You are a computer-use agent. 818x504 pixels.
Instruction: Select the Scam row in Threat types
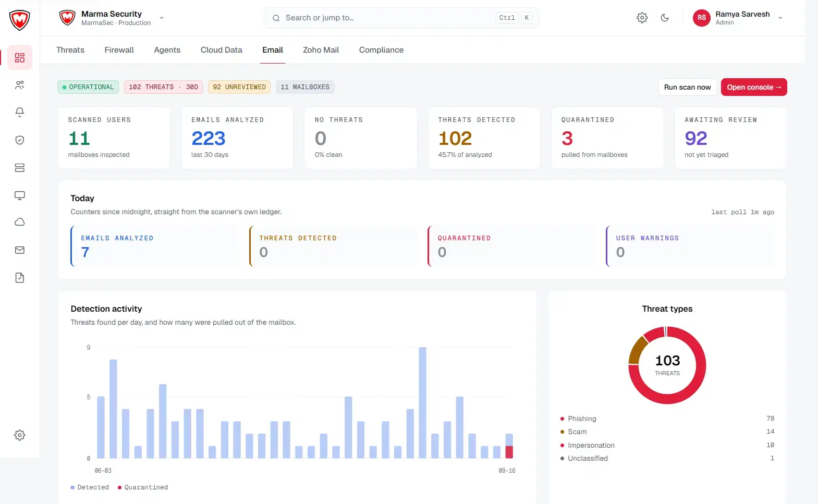click(x=667, y=432)
